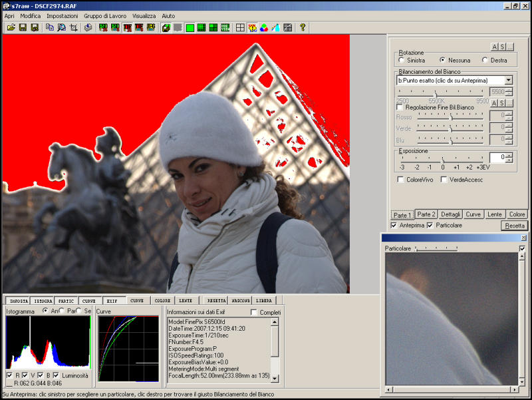Image resolution: width=532 pixels, height=400 pixels.
Task: Click the ISTOGRA button in bottom bar
Action: tap(43, 301)
